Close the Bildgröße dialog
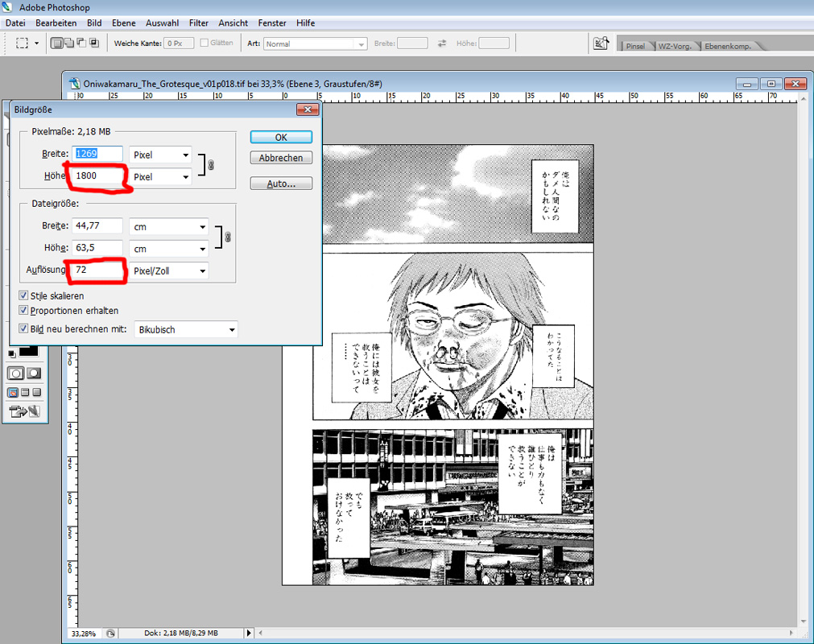The width and height of the screenshot is (814, 644). (x=308, y=109)
